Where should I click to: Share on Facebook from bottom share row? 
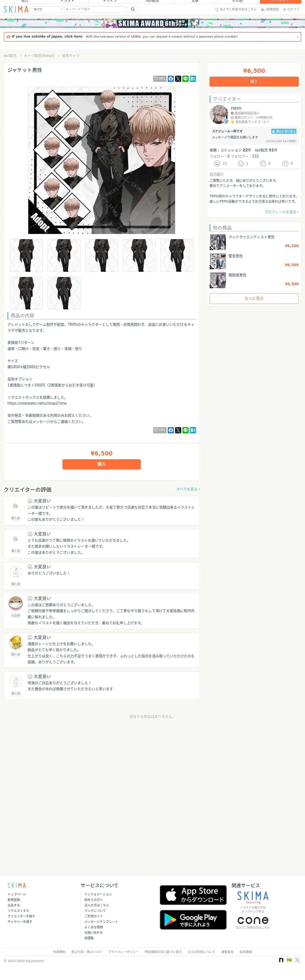(x=171, y=430)
